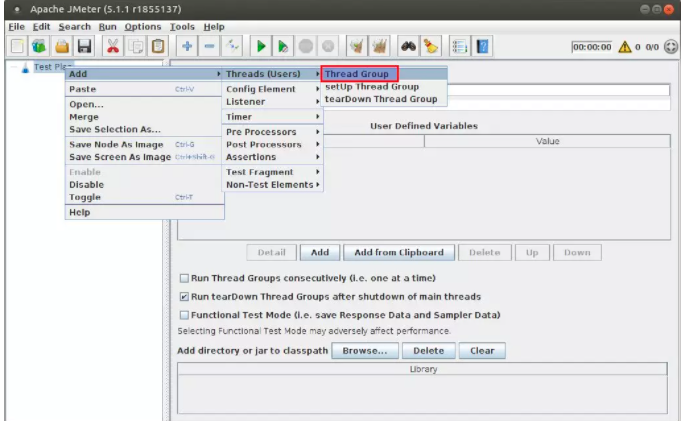
Task: Open the Function Helper list icon
Action: (460, 46)
